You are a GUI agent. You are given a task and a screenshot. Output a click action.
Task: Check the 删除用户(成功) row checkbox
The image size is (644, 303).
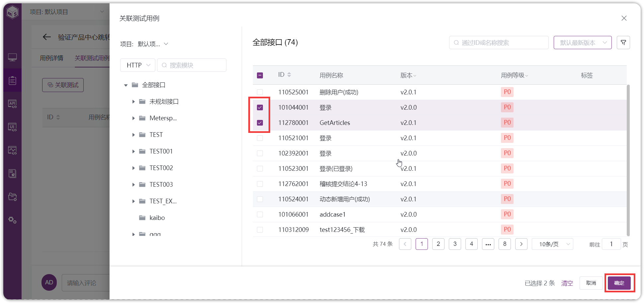pyautogui.click(x=260, y=92)
